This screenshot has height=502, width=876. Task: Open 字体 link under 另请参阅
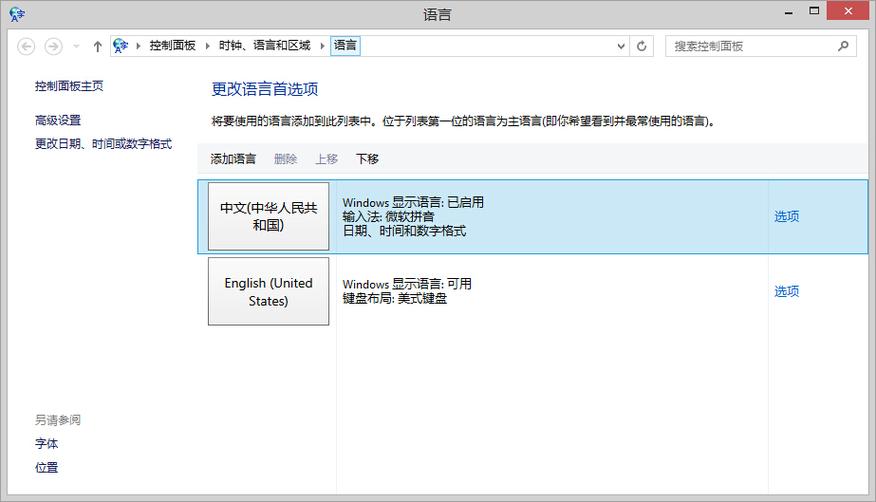click(46, 444)
